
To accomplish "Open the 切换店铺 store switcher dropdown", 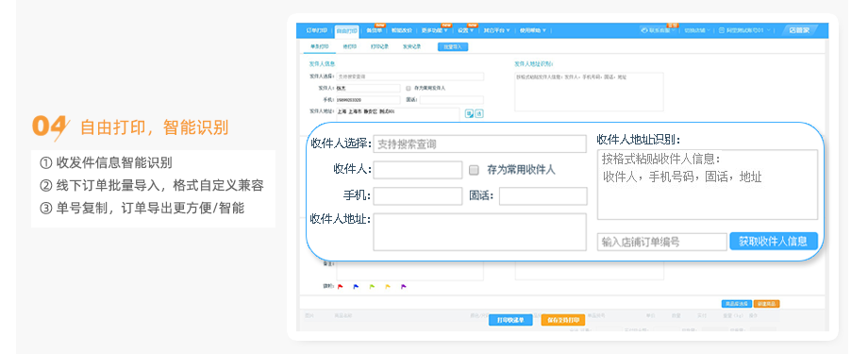I will click(696, 30).
